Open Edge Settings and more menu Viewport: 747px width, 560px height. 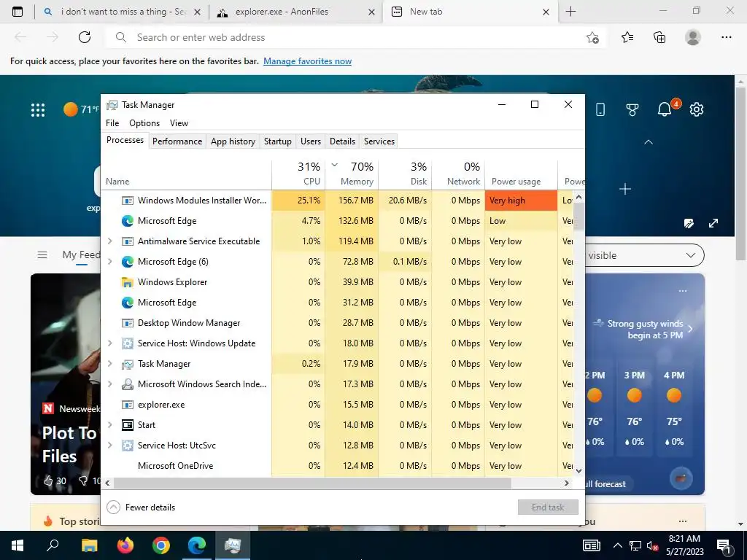click(726, 37)
